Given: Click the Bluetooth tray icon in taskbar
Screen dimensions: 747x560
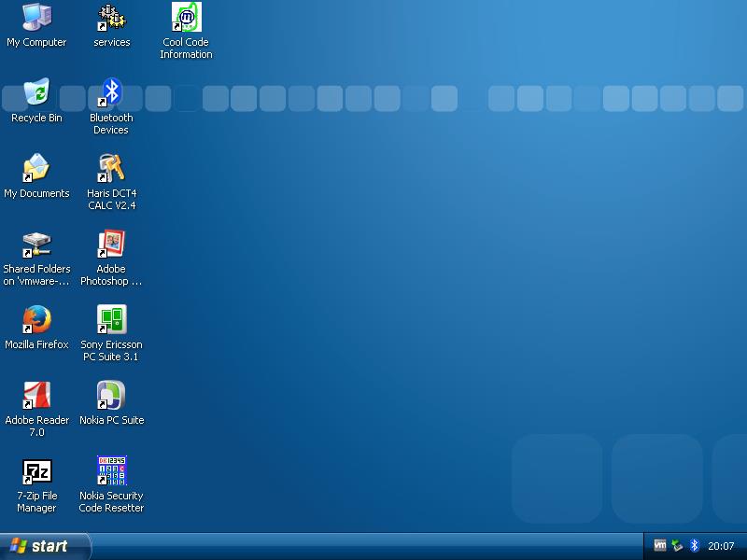Looking at the screenshot, I should (x=694, y=545).
